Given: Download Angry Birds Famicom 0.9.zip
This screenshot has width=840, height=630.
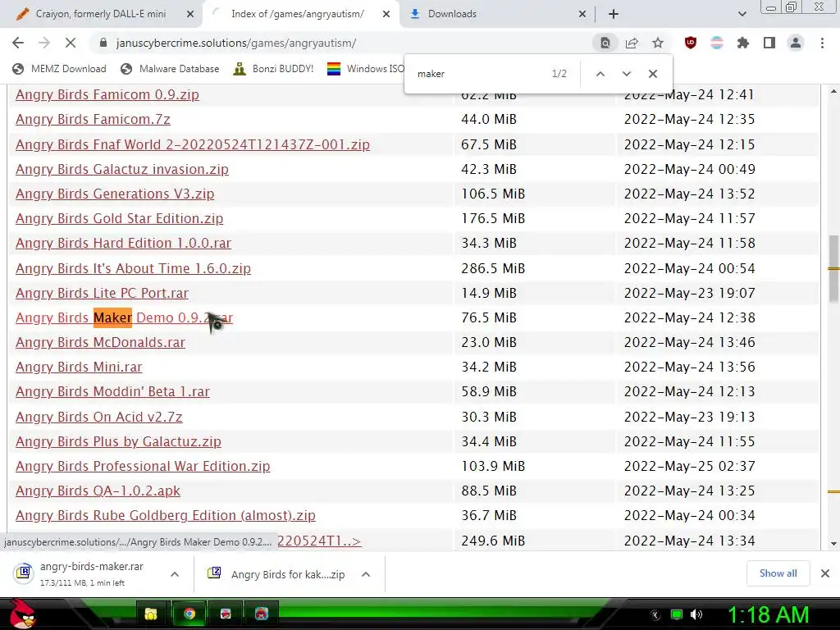Looking at the screenshot, I should coord(107,95).
